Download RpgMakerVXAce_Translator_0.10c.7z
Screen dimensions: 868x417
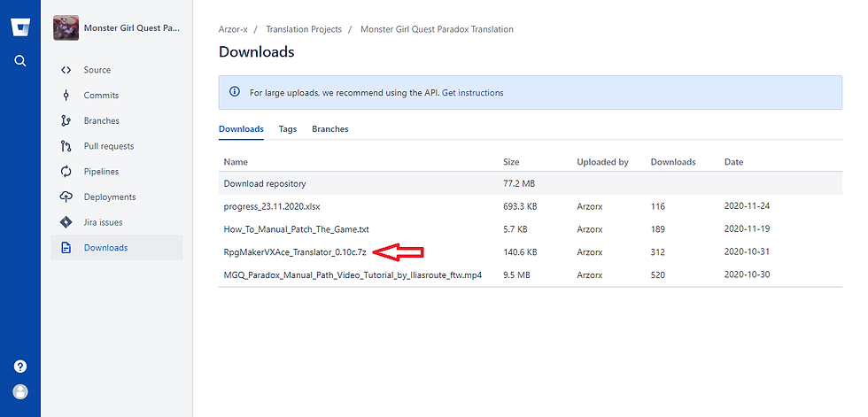point(295,252)
